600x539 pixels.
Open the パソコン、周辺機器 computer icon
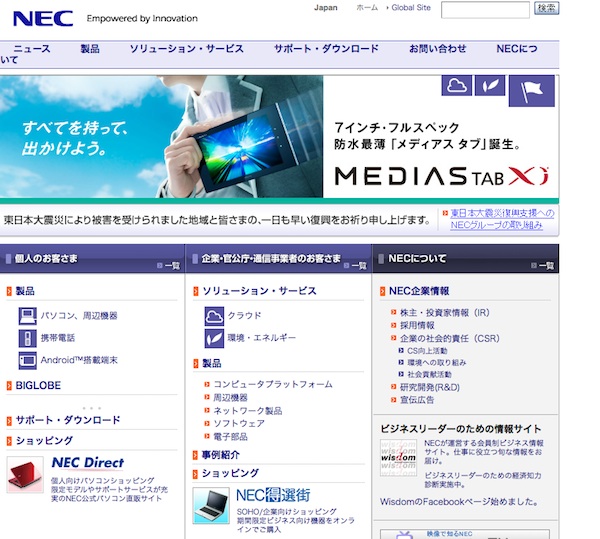tap(27, 315)
